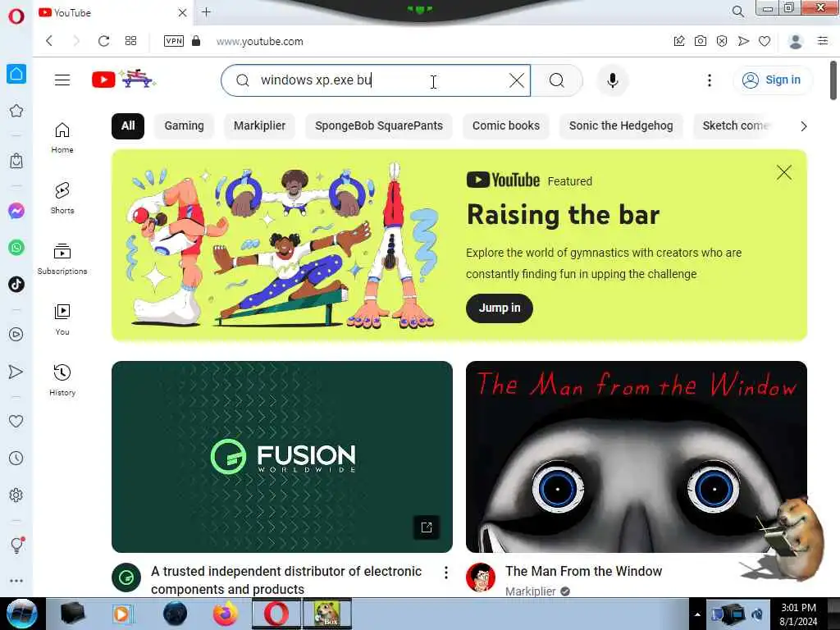Click the lightbulb tips icon in sidebar
Image resolution: width=840 pixels, height=630 pixels.
pos(16,546)
